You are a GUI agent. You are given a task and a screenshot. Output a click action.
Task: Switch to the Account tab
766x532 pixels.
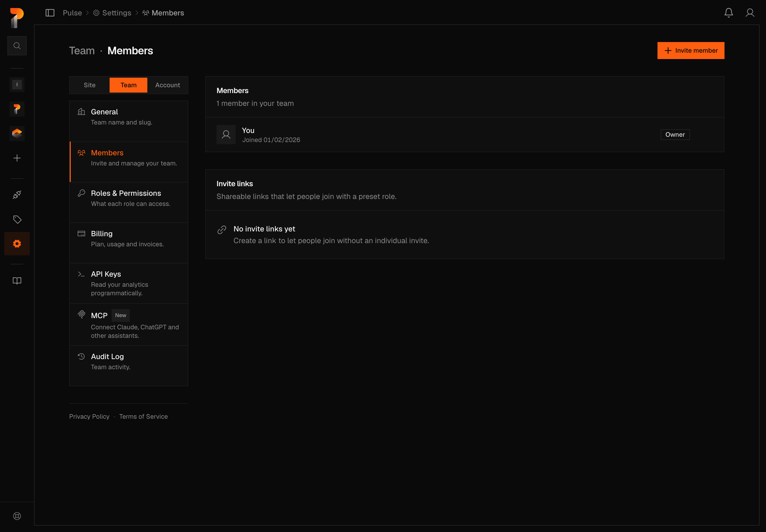(168, 85)
